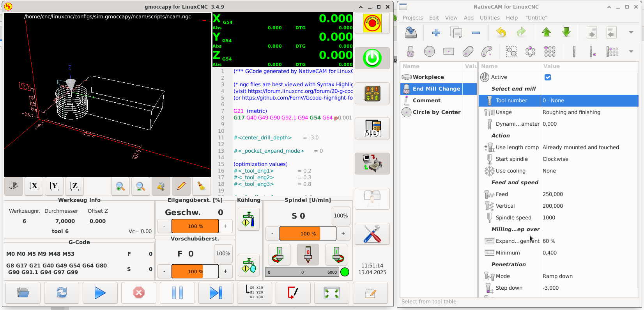Reset feed override with 100% button
Image resolution: width=644 pixels, height=310 pixels.
(223, 254)
